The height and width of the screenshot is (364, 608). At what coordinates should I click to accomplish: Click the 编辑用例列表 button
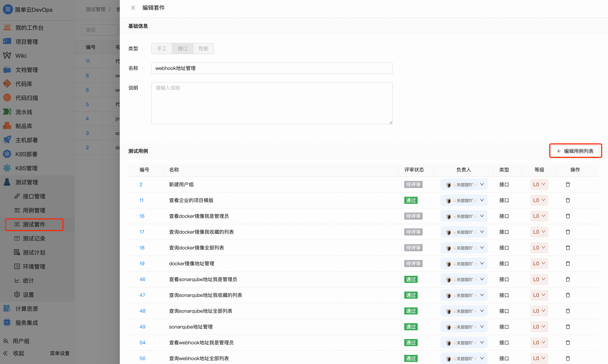575,151
